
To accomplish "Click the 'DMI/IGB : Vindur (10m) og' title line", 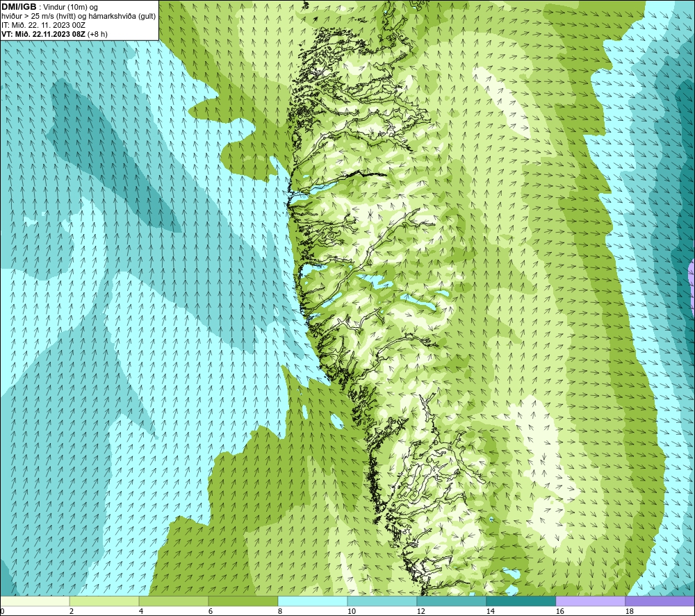I will (x=50, y=7).
